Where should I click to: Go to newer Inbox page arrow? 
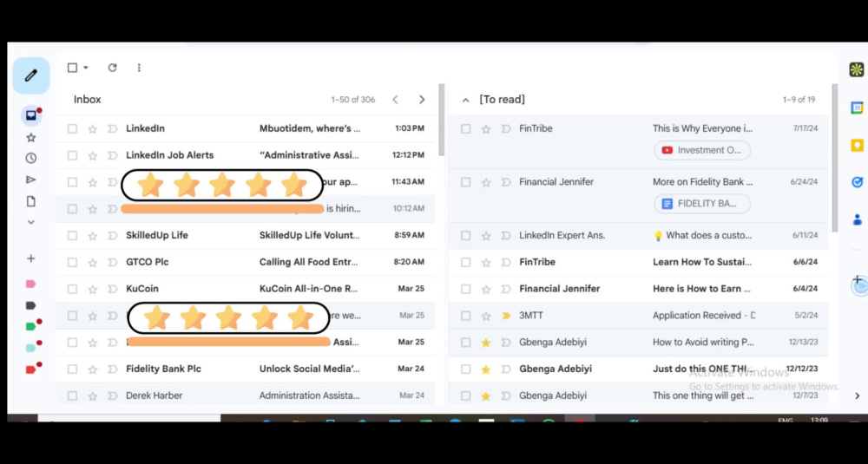395,100
